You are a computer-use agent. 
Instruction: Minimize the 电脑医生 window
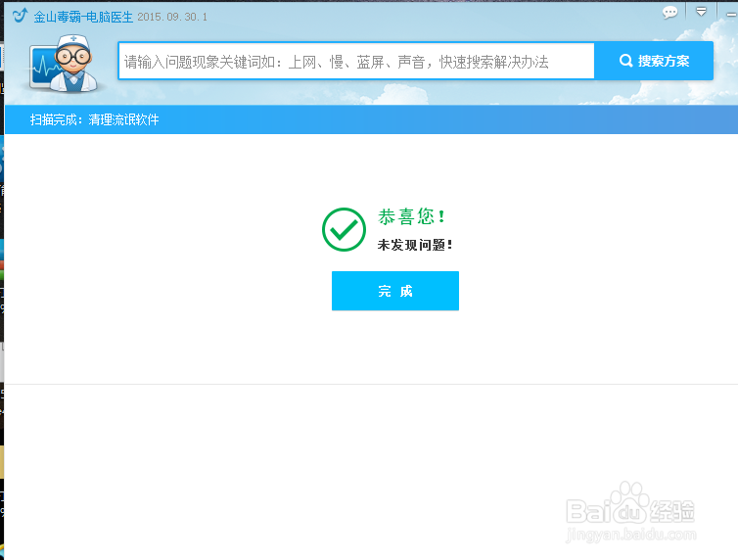731,15
